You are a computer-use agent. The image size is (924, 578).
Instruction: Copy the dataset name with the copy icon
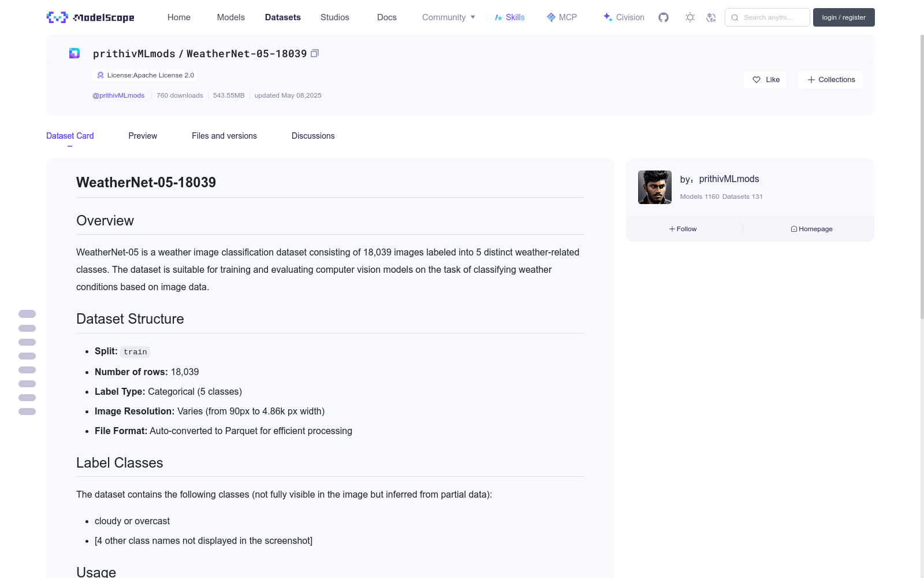point(315,53)
